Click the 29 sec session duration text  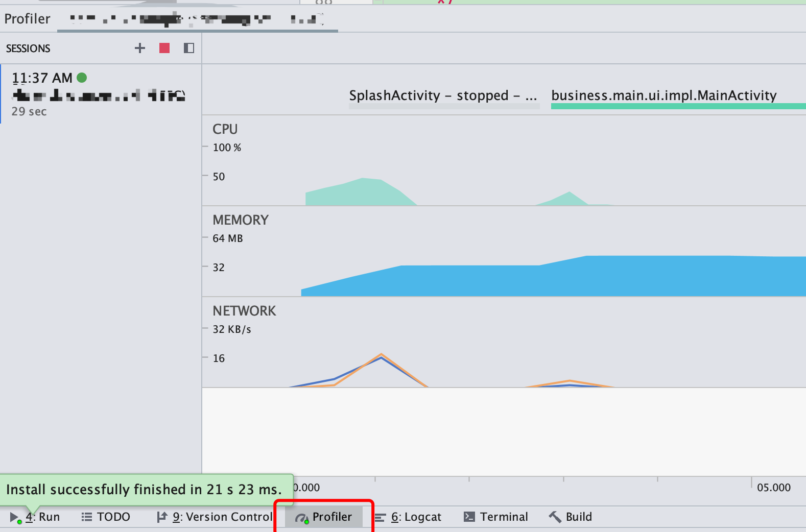coord(29,111)
